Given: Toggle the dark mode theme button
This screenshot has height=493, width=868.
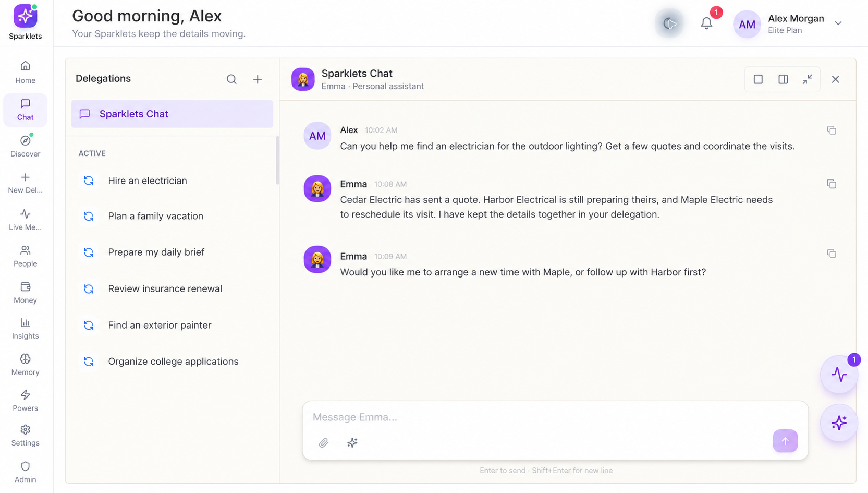Looking at the screenshot, I should (x=669, y=23).
